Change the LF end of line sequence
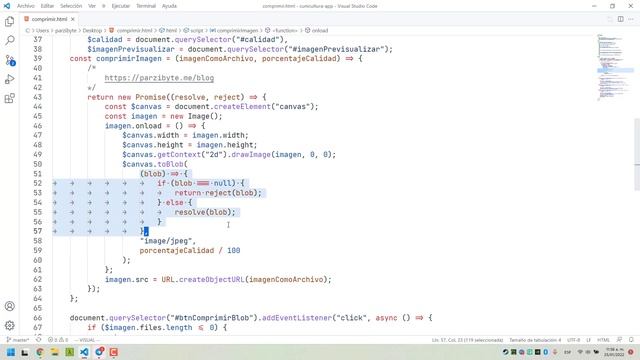The image size is (640, 360). [588, 340]
